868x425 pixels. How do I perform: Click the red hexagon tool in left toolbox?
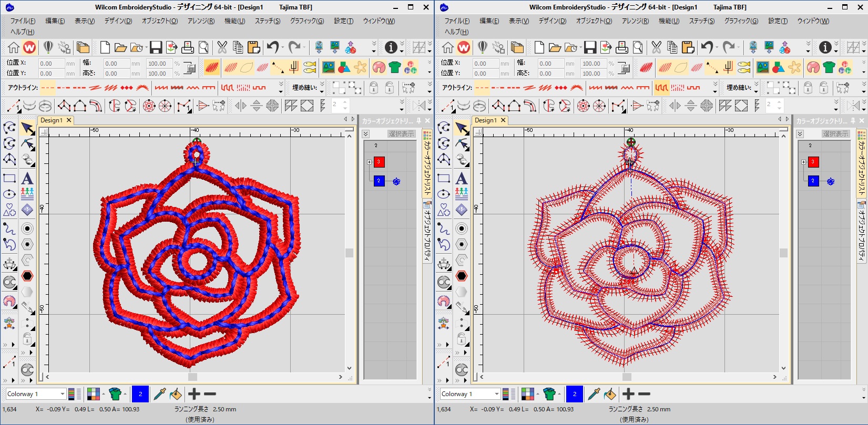point(27,275)
